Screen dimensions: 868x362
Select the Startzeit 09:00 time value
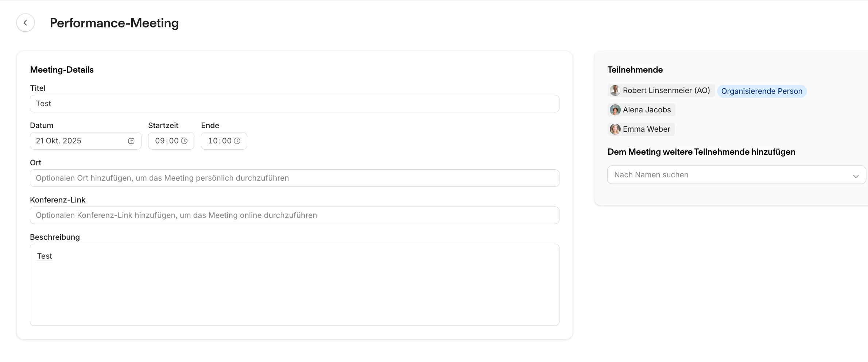[x=166, y=141]
